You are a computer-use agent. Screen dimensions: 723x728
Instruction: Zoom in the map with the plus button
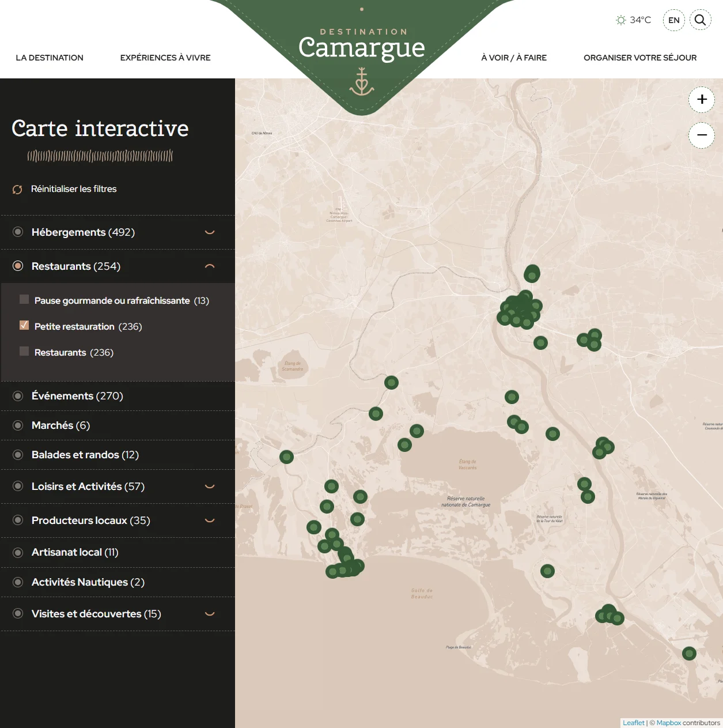tap(702, 99)
